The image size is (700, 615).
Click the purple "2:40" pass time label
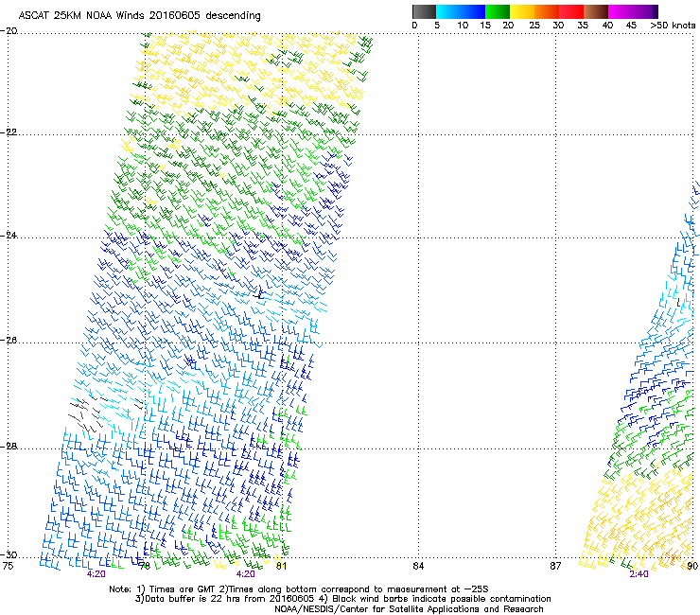pos(639,574)
